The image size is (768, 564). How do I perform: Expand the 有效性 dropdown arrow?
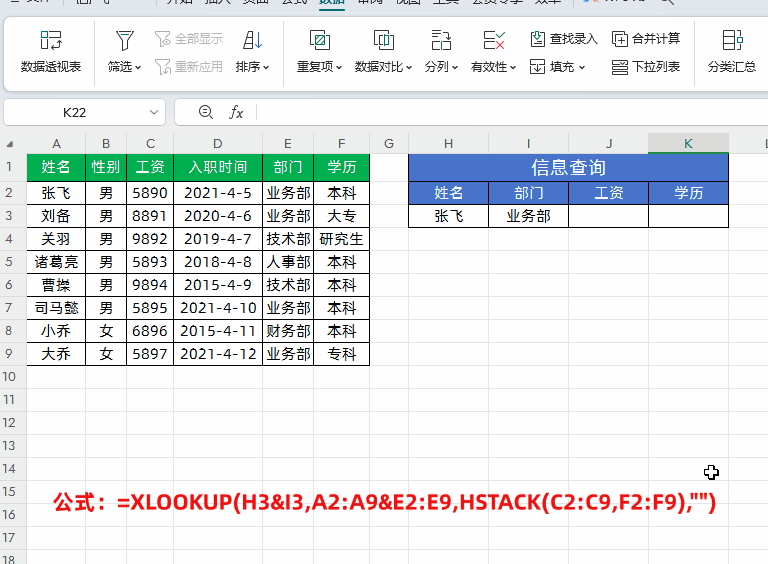click(513, 68)
